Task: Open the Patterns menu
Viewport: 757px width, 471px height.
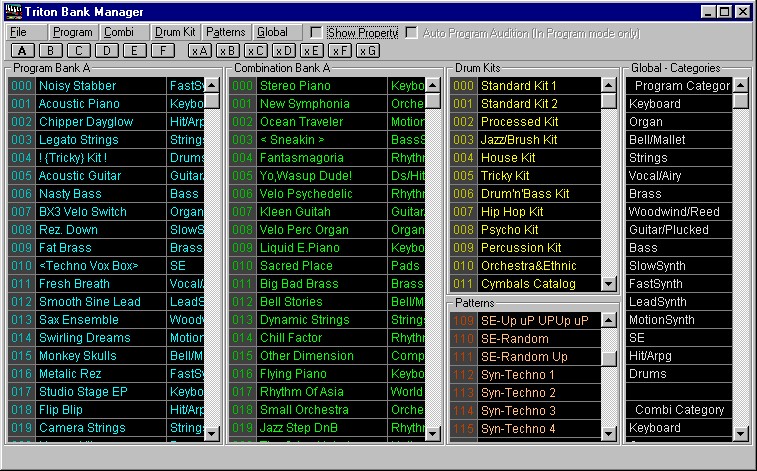Action: tap(225, 33)
